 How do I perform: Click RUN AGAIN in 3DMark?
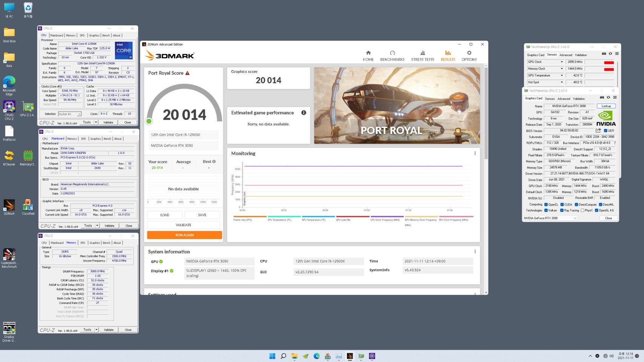coord(184,235)
